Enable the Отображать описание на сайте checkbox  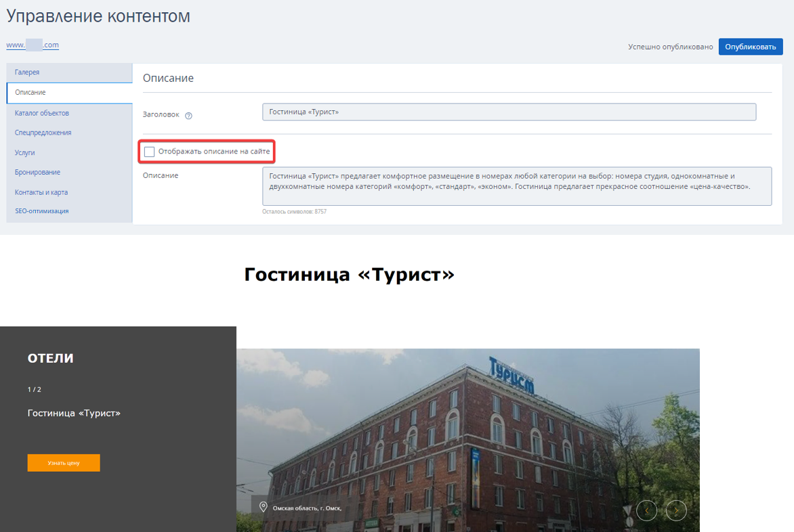point(149,152)
